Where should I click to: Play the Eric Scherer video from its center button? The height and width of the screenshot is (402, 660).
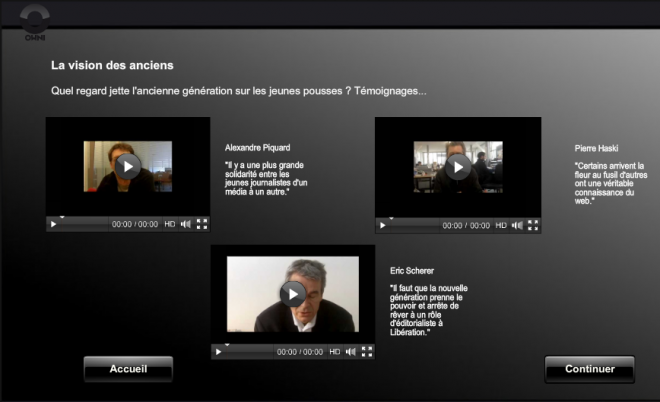(292, 294)
